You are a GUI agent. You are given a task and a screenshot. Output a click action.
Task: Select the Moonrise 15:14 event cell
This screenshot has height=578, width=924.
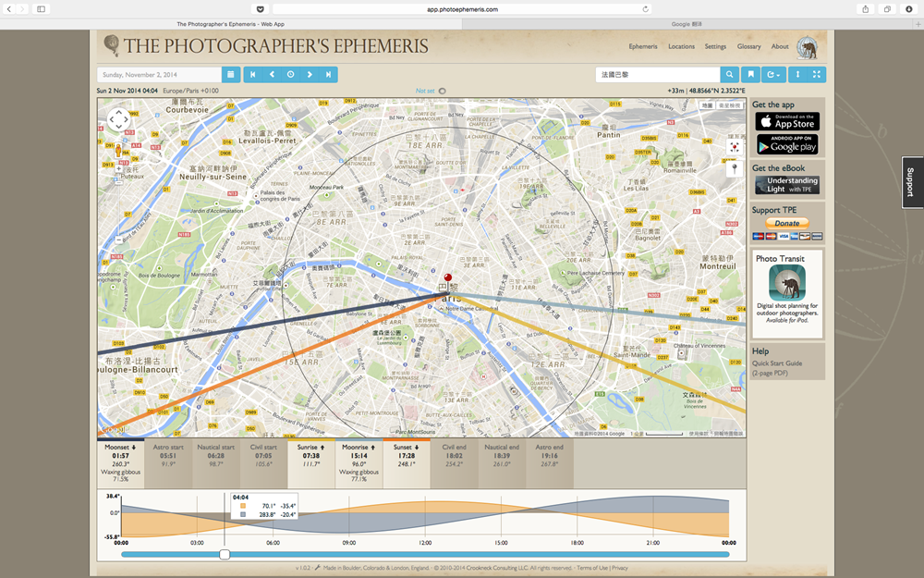pyautogui.click(x=359, y=463)
